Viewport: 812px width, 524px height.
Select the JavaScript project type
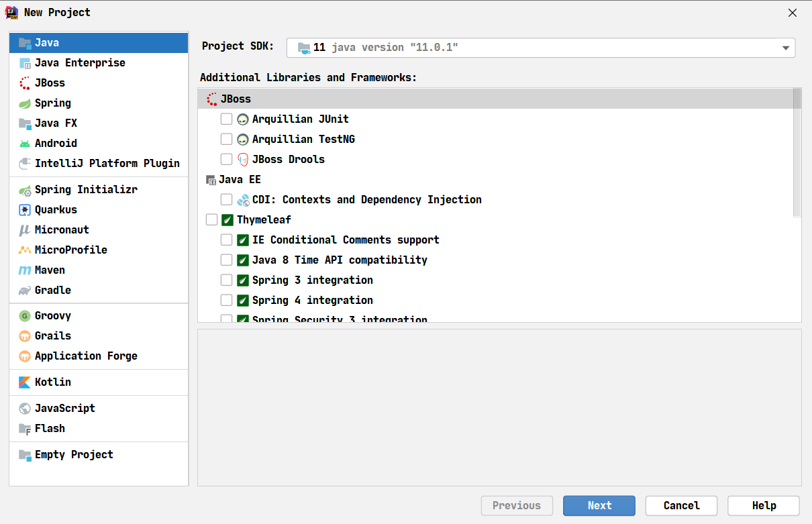99,409
